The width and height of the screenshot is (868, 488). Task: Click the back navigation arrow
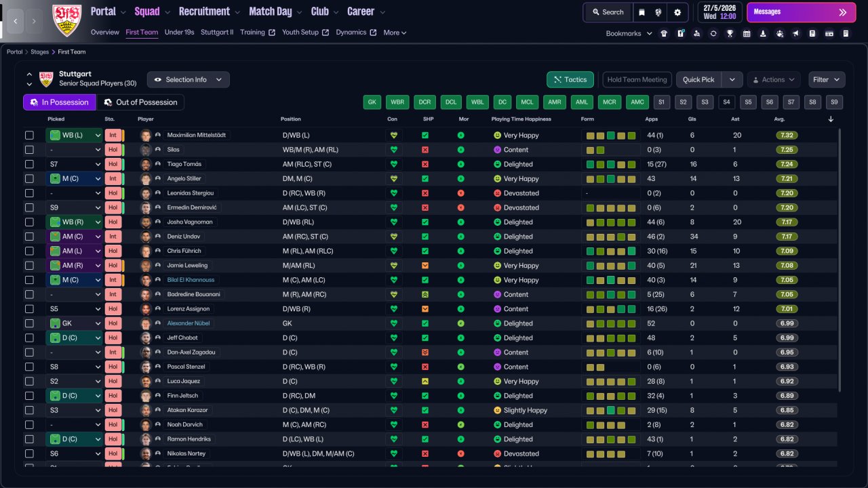coord(16,22)
